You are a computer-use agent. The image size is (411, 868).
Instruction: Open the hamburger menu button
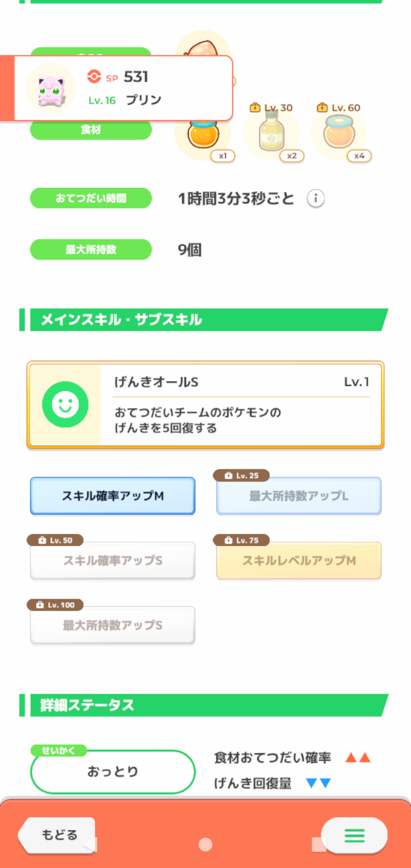(x=354, y=835)
